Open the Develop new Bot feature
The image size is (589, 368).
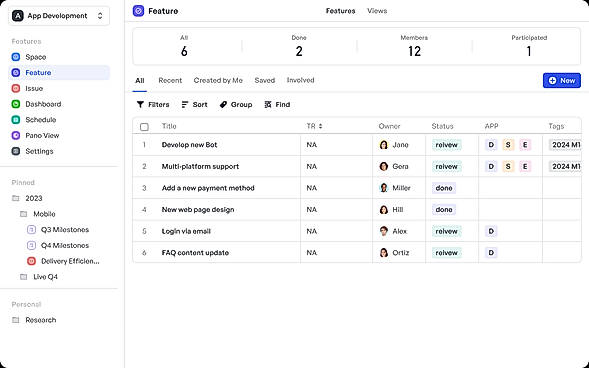click(189, 145)
